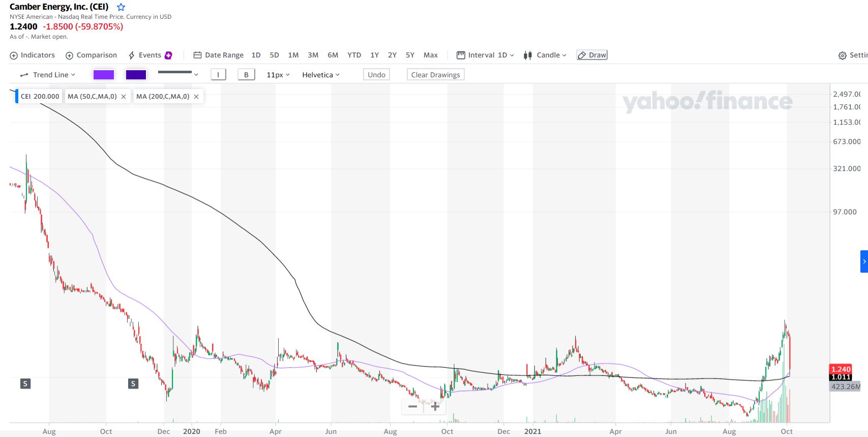Screen dimensions: 868x437
Task: Click the Indicators plus icon
Action: tap(14, 55)
